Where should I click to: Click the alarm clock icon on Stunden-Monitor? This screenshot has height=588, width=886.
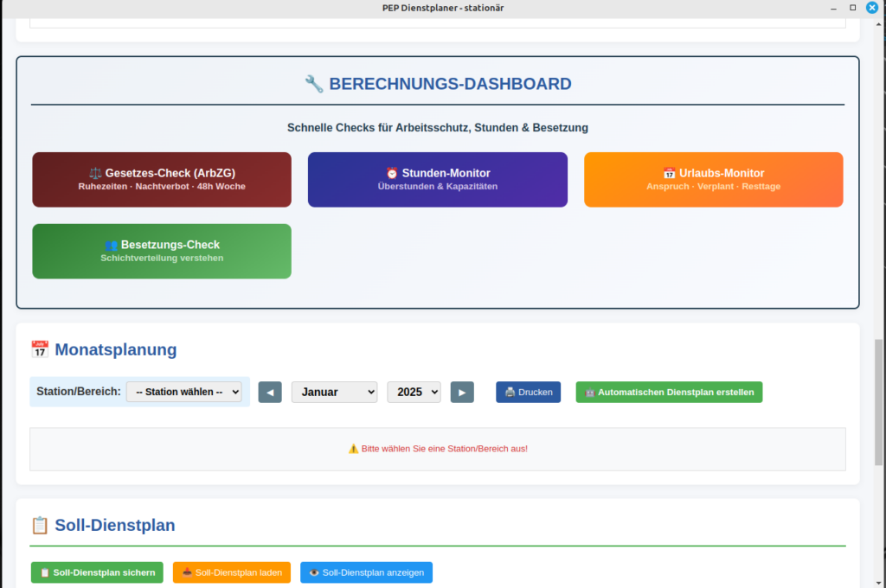392,173
